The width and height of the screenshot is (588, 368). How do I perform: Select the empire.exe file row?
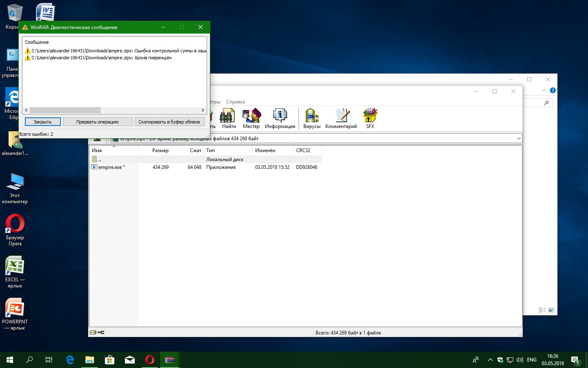pos(110,167)
